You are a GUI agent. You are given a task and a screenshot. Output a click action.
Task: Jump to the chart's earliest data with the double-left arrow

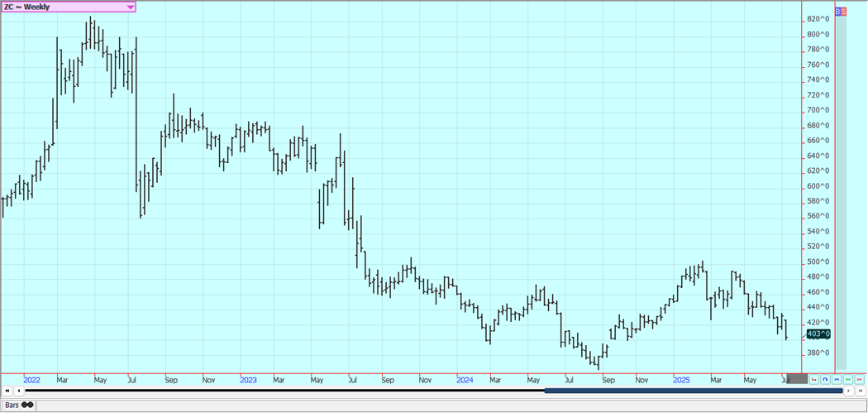pyautogui.click(x=8, y=391)
